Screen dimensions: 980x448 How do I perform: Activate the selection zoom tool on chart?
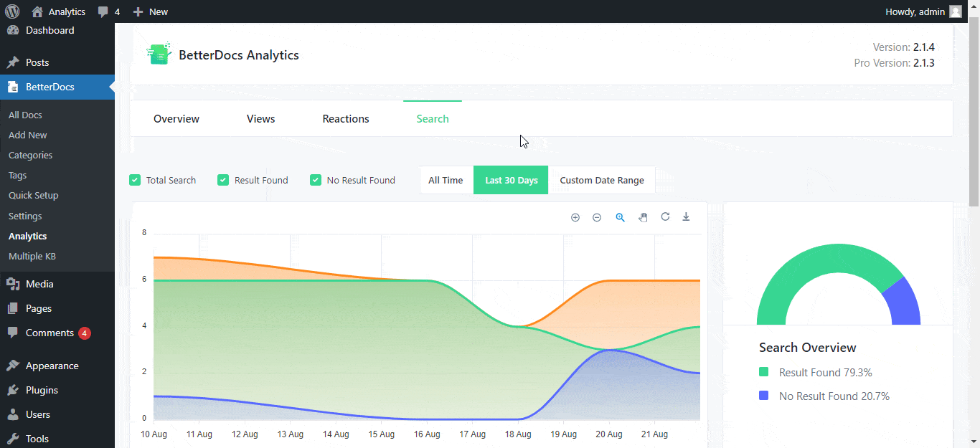tap(620, 216)
